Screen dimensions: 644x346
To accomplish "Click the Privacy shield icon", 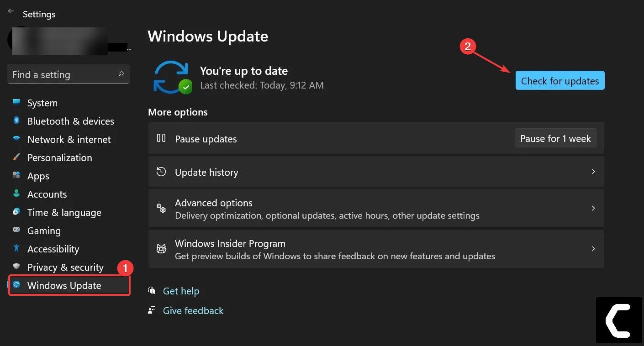I will pyautogui.click(x=16, y=266).
